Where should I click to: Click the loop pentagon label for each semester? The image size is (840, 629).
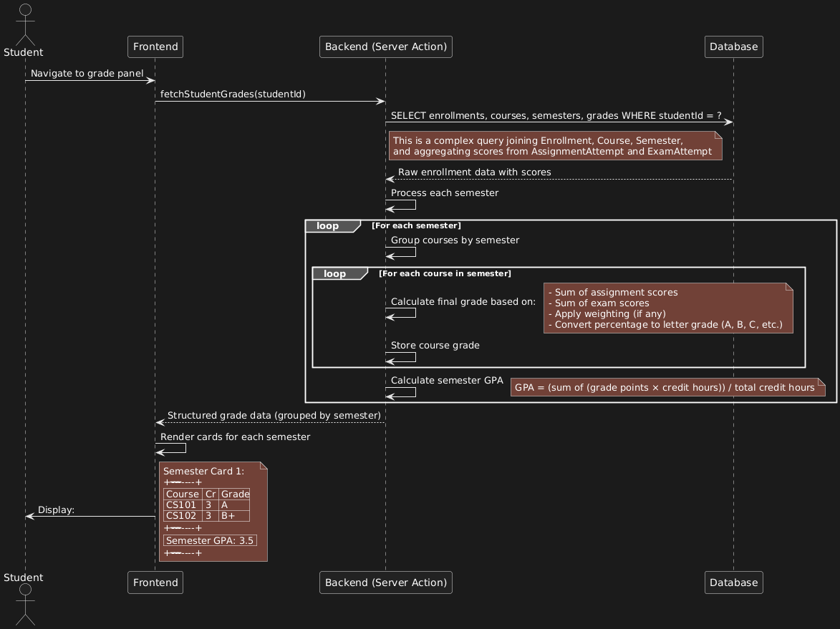pos(327,225)
